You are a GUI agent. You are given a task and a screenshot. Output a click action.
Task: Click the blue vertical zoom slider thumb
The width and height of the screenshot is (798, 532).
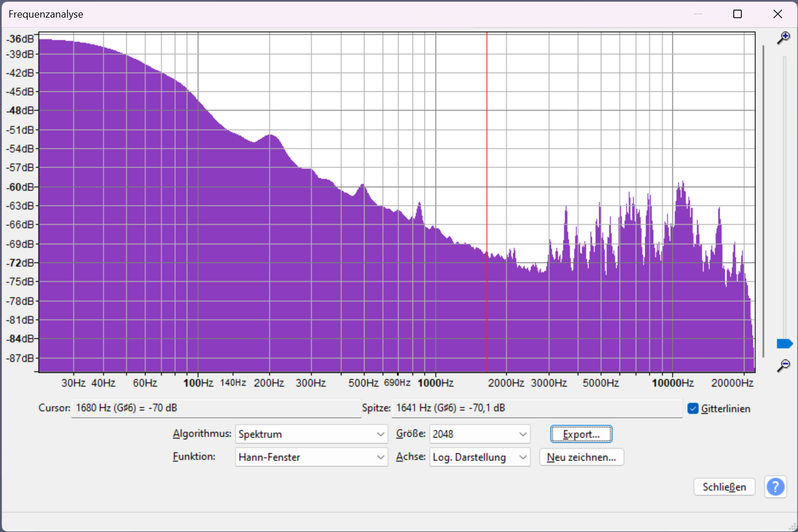coord(784,344)
